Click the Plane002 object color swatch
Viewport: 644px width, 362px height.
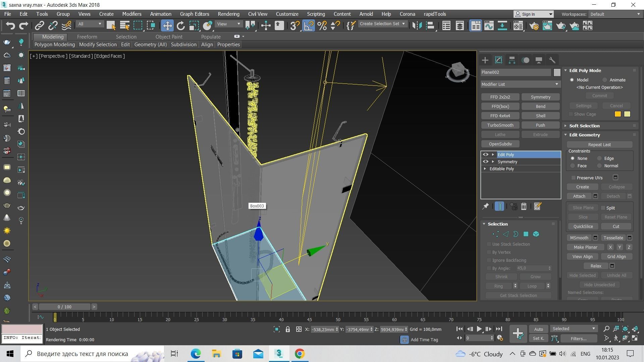[557, 72]
